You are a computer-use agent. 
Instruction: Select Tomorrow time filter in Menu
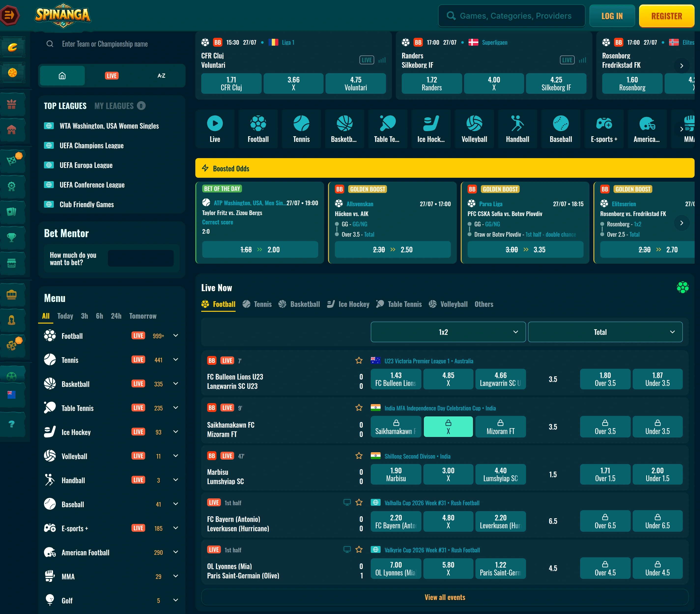pyautogui.click(x=143, y=316)
